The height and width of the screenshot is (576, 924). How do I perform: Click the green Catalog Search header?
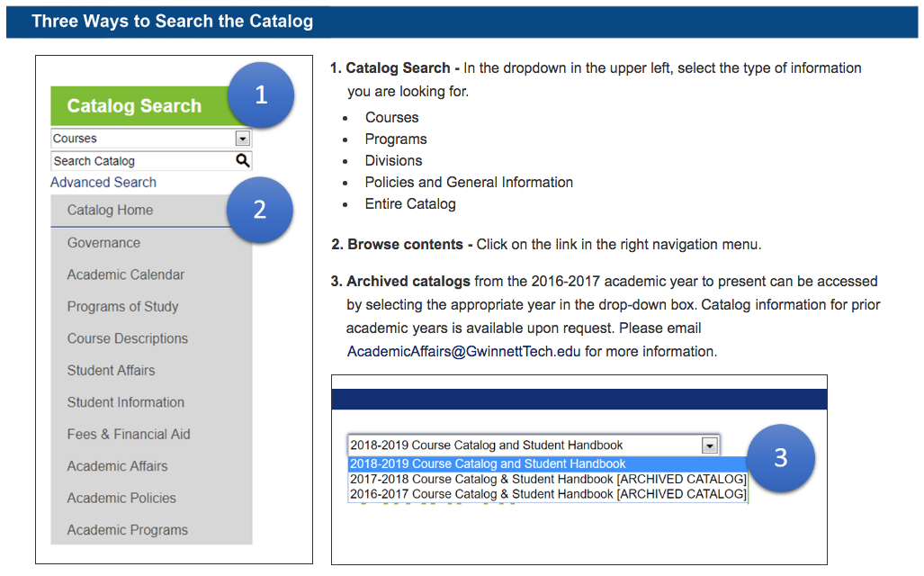(134, 106)
